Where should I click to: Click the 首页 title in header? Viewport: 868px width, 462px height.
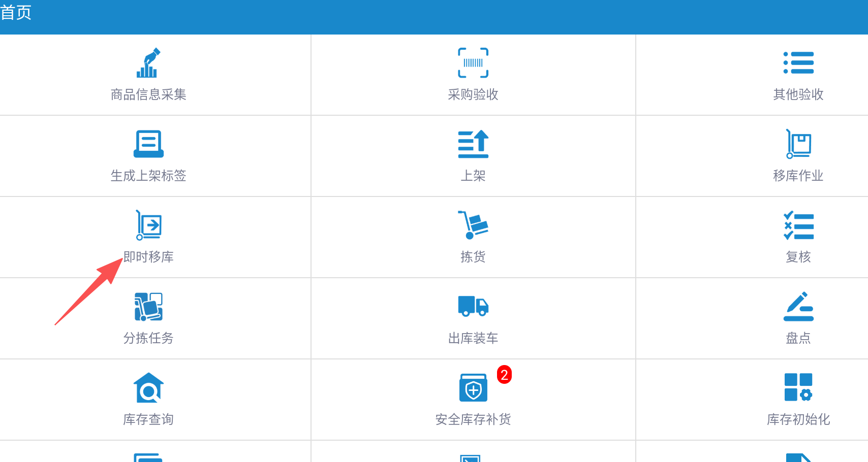(16, 12)
